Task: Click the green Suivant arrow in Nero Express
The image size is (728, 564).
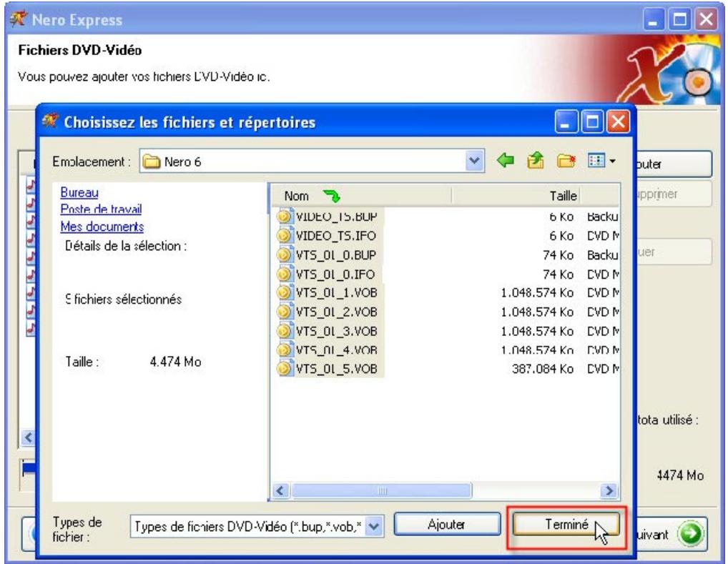Action: [690, 534]
